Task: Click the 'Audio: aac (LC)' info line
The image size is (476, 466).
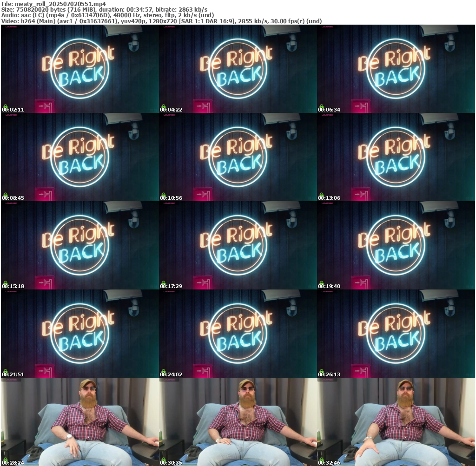Action: [x=107, y=15]
